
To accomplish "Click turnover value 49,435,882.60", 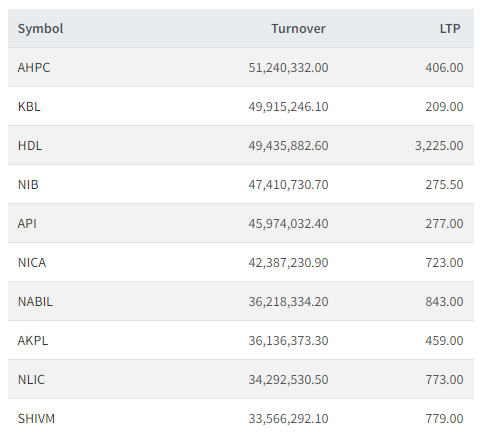I will 288,146.
